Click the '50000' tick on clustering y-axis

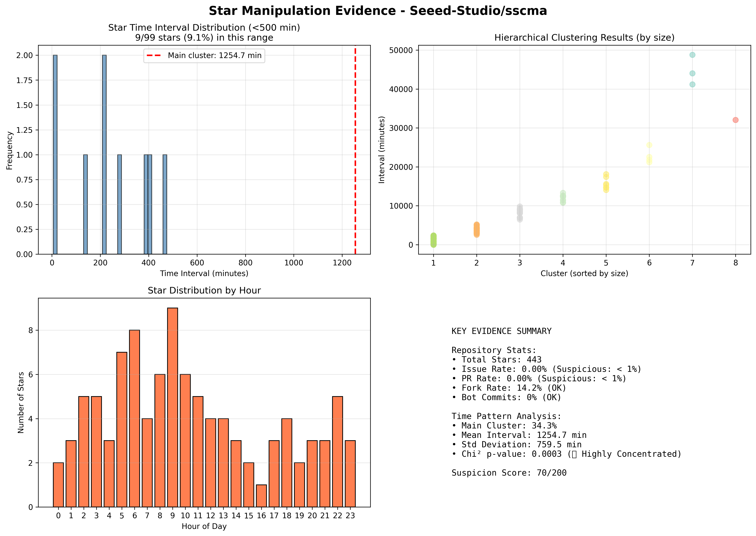coord(401,50)
